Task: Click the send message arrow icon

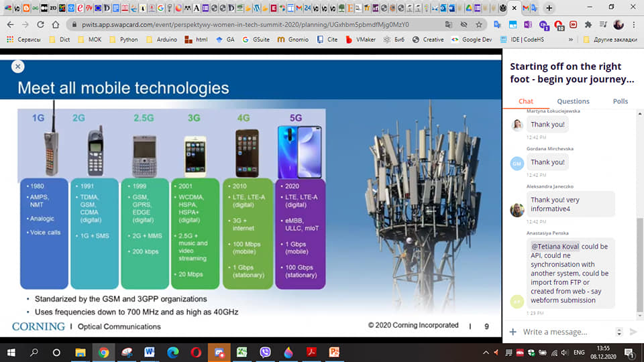Action: coord(633,332)
